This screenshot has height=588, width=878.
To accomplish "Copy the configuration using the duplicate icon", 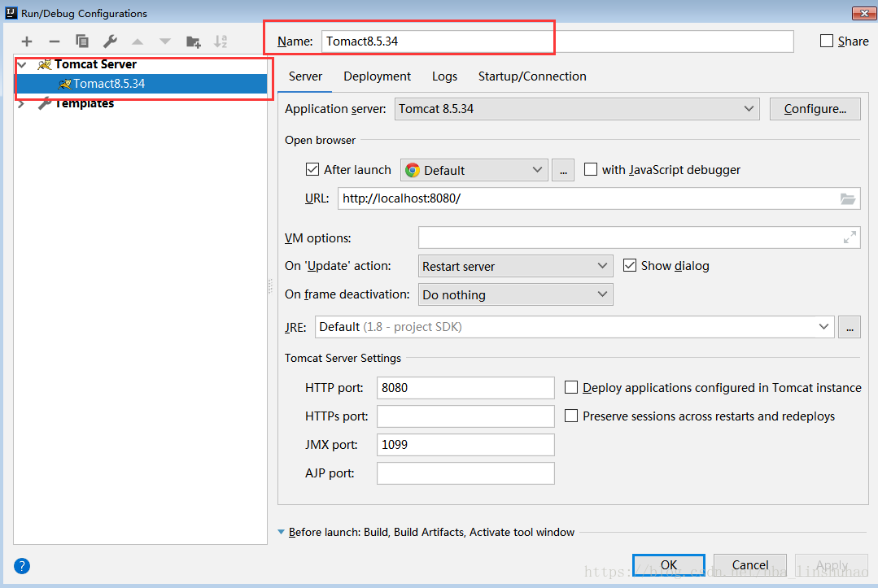I will [x=81, y=41].
